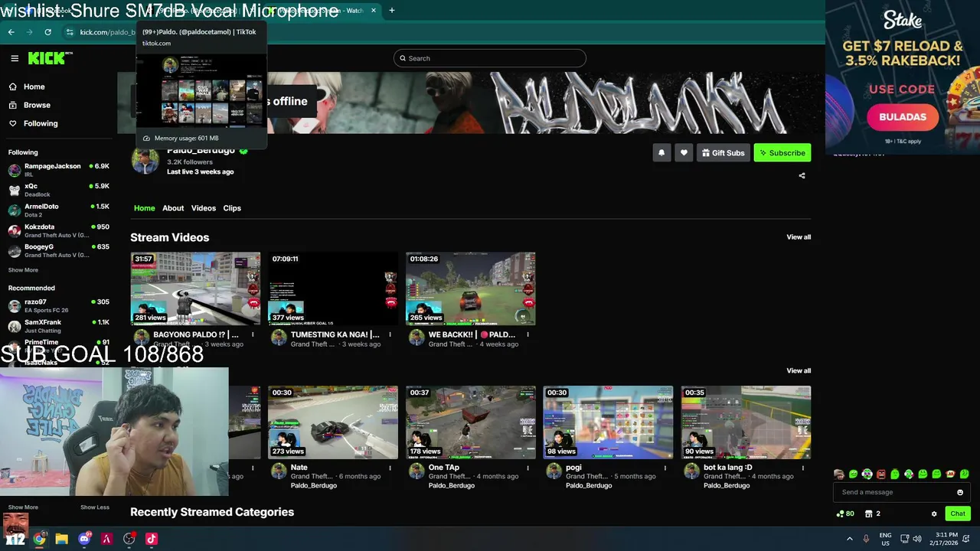Click the KICK logo
This screenshot has width=980, height=551.
(x=51, y=58)
